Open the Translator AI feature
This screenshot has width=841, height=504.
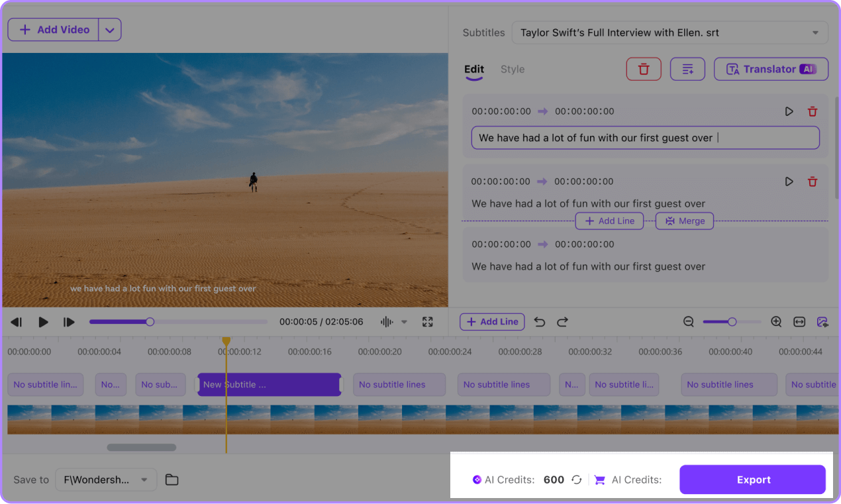coord(770,69)
